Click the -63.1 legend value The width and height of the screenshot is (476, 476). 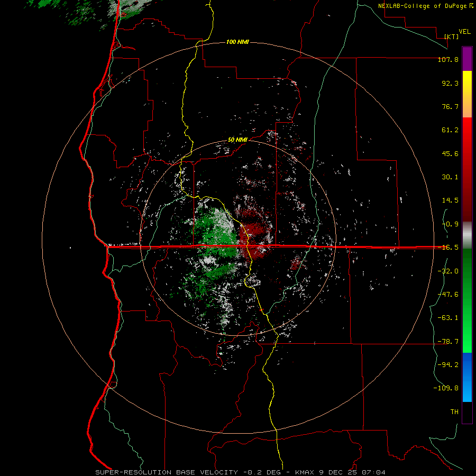click(x=448, y=318)
